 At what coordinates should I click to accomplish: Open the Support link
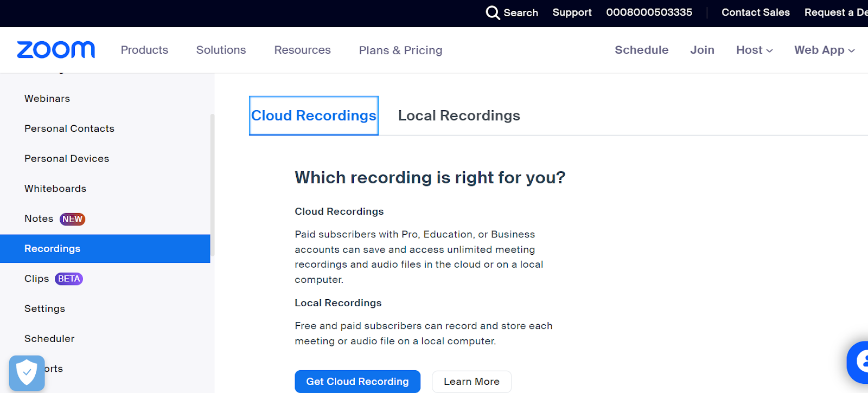pyautogui.click(x=572, y=12)
